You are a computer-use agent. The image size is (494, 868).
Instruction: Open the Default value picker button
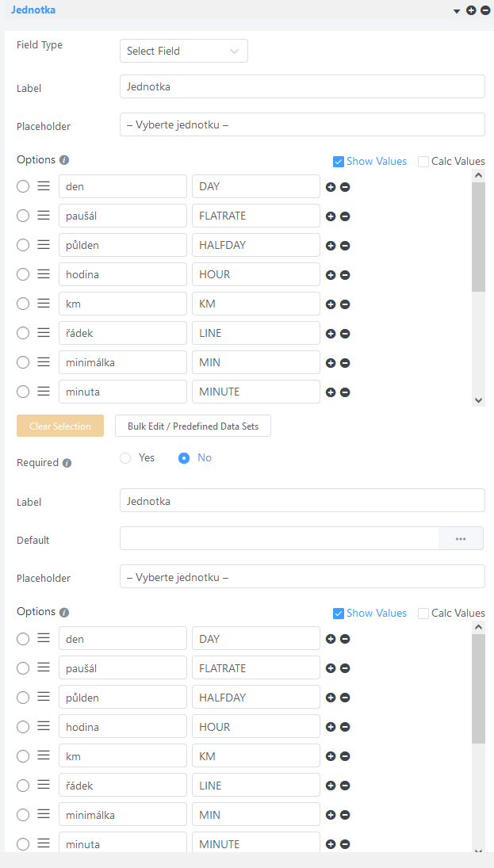(462, 538)
